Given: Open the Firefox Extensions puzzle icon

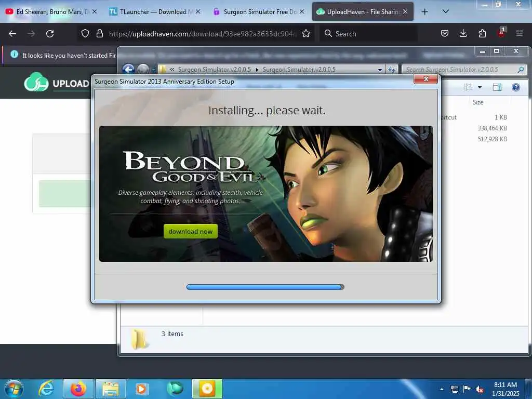Looking at the screenshot, I should coord(482,33).
